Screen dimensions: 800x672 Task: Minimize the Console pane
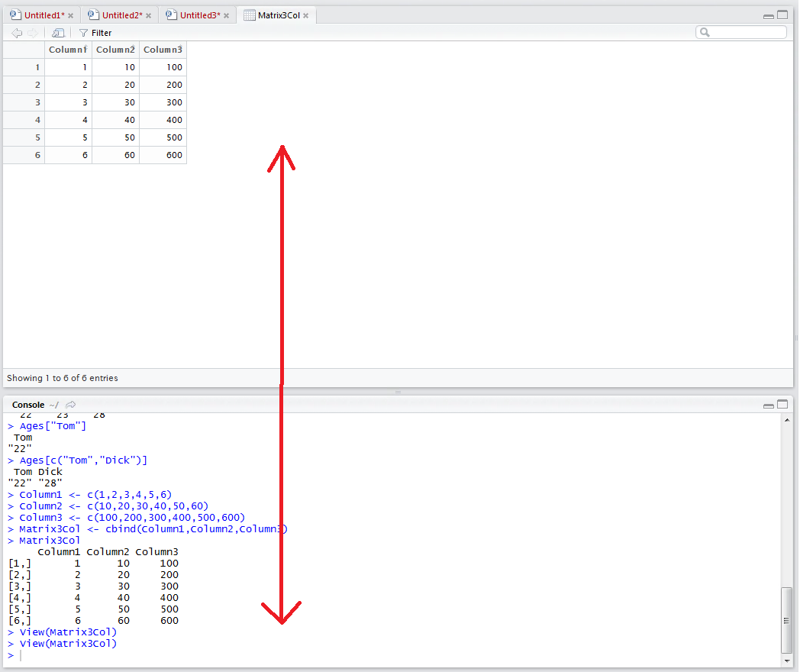tap(769, 405)
